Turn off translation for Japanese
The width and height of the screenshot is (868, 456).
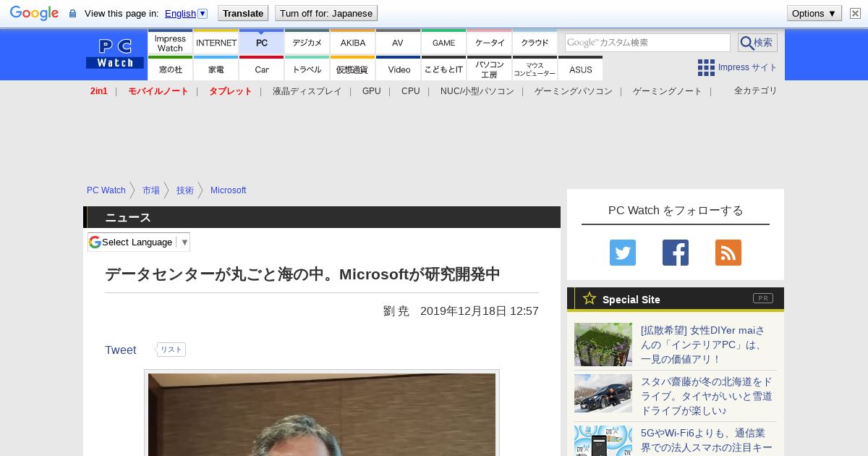click(326, 13)
